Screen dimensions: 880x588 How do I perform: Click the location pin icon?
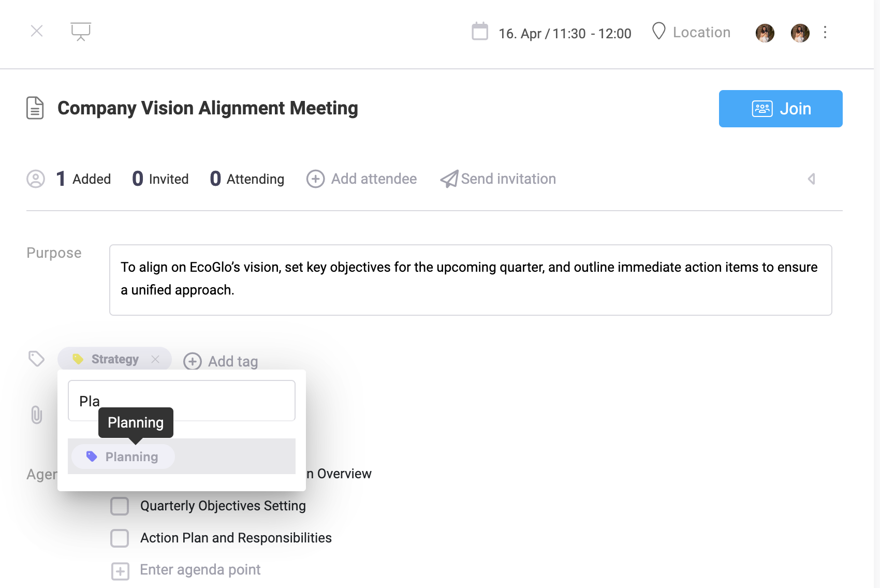point(658,31)
